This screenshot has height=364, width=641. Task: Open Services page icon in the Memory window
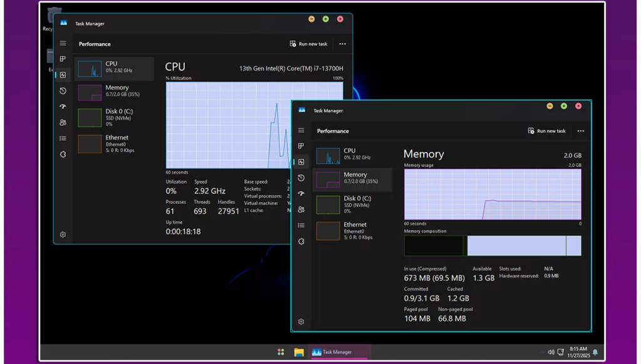(301, 241)
